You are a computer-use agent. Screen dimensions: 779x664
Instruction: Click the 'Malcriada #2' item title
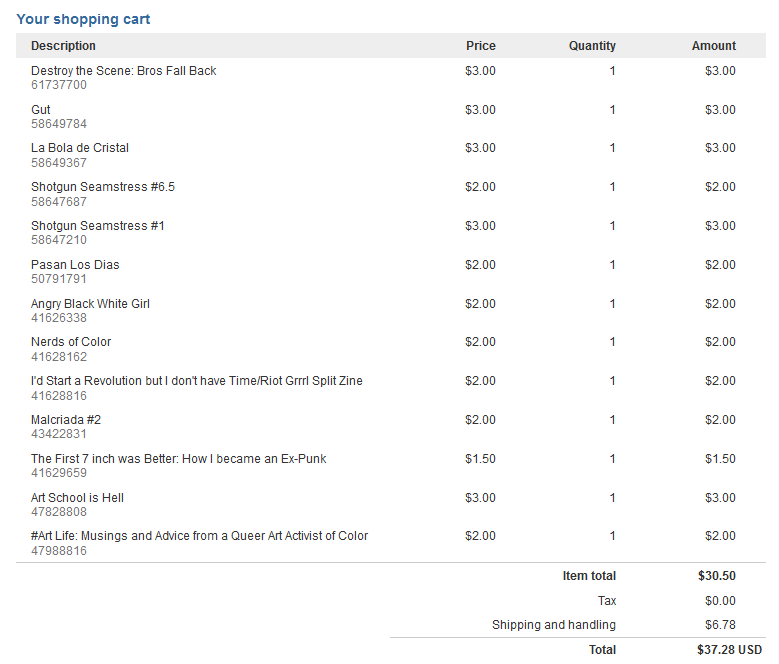coord(66,420)
